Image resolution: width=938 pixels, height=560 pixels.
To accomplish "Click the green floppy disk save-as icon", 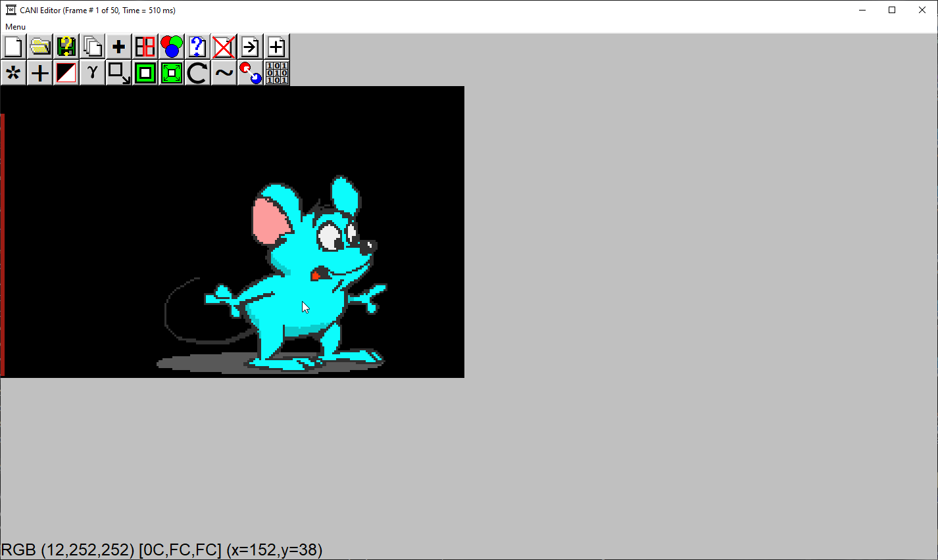I will (66, 47).
